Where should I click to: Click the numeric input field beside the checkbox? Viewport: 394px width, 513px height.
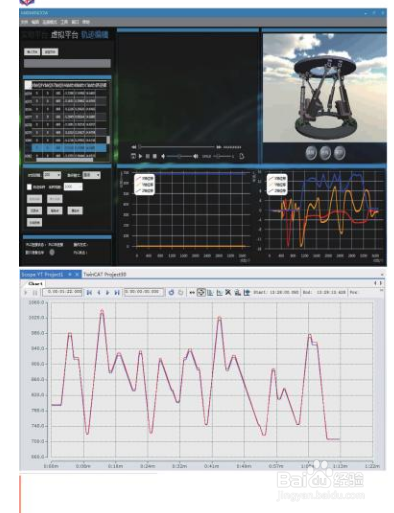[x=73, y=187]
